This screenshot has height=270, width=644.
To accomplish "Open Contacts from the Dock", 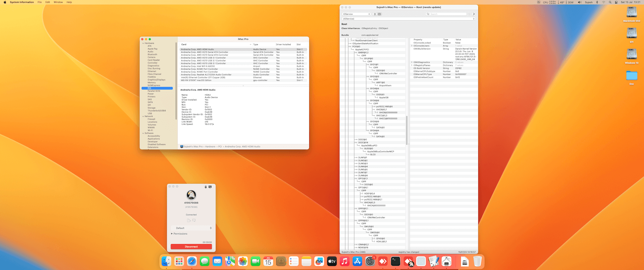I will coord(281,261).
